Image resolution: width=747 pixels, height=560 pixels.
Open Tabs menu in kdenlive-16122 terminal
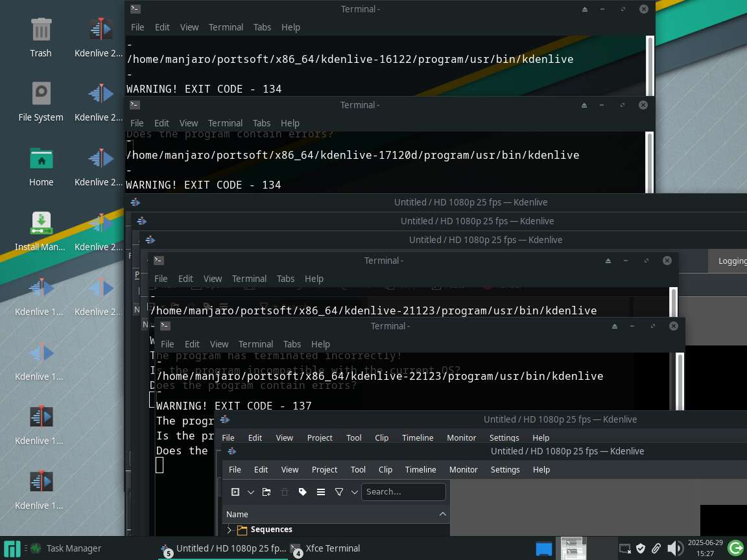click(x=262, y=27)
